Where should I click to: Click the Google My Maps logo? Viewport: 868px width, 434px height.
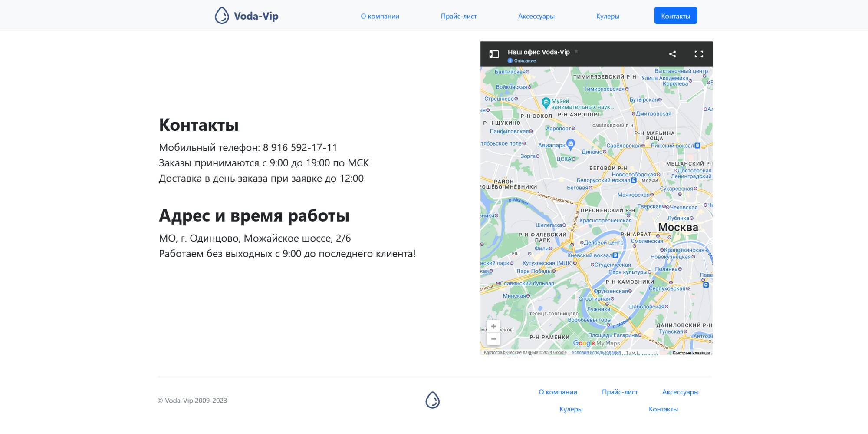click(x=596, y=343)
